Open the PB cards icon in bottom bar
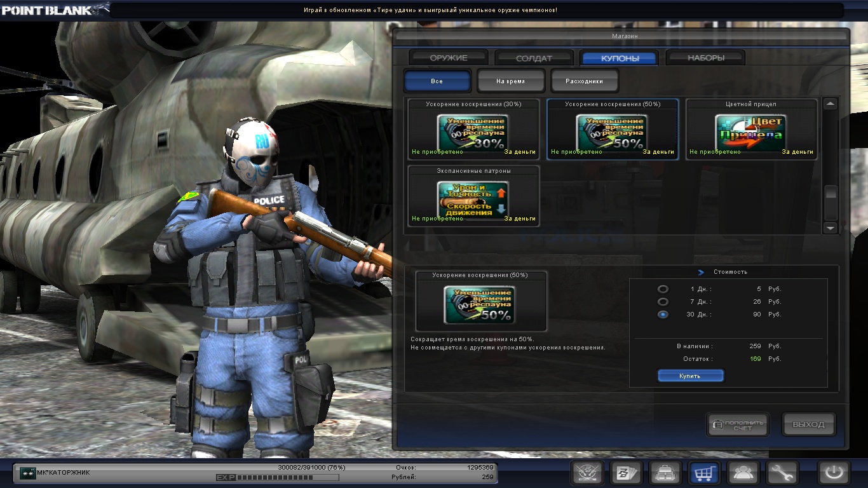This screenshot has width=868, height=488. point(626,473)
